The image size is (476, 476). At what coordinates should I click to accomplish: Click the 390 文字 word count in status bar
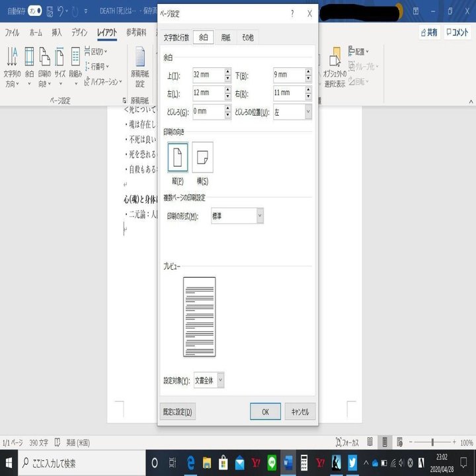tap(39, 442)
